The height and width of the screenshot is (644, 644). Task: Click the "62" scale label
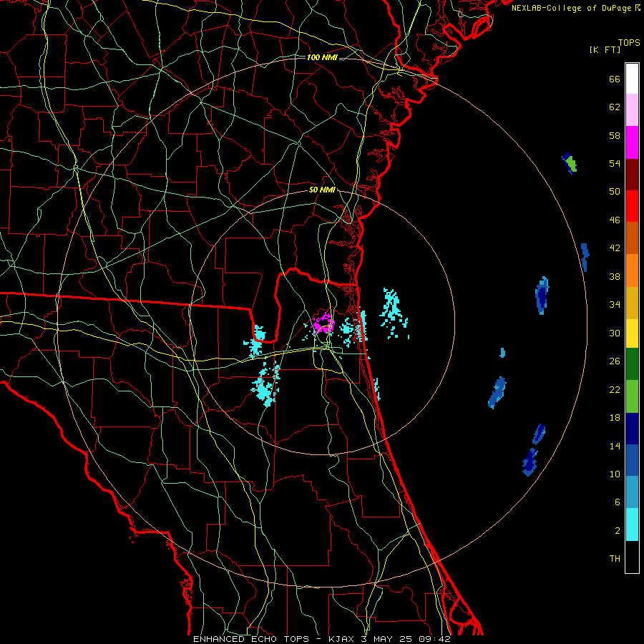[x=615, y=107]
